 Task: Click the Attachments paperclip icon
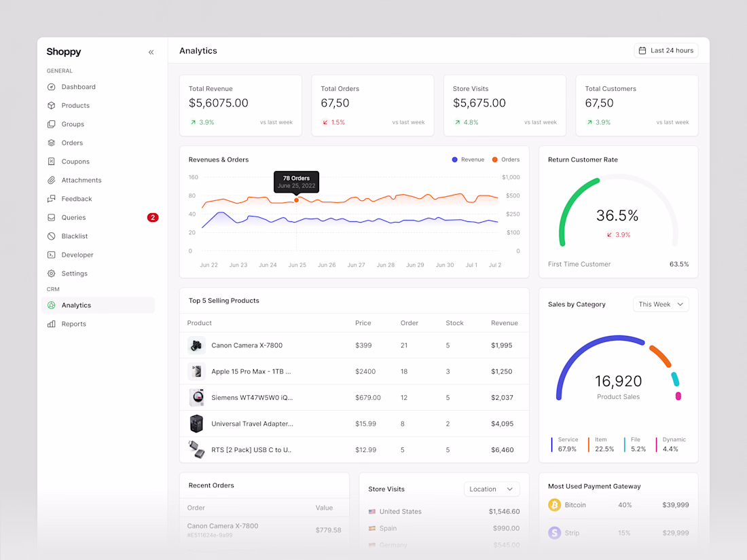[52, 180]
